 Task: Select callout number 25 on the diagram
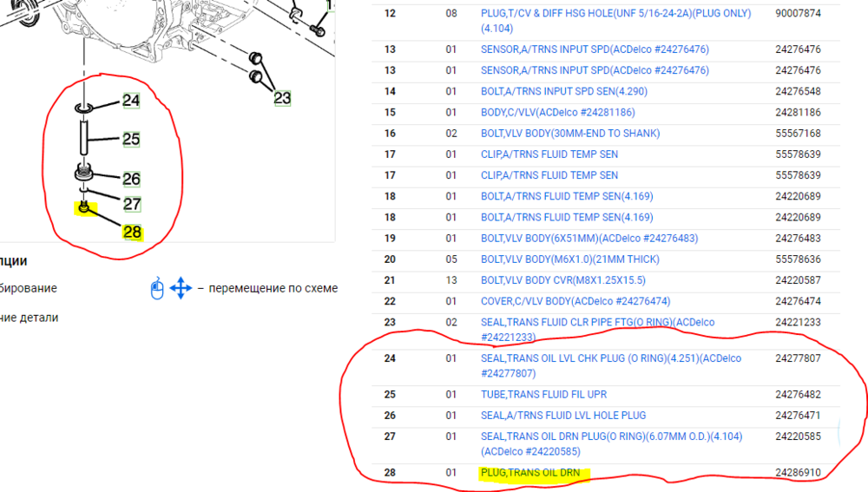click(131, 139)
